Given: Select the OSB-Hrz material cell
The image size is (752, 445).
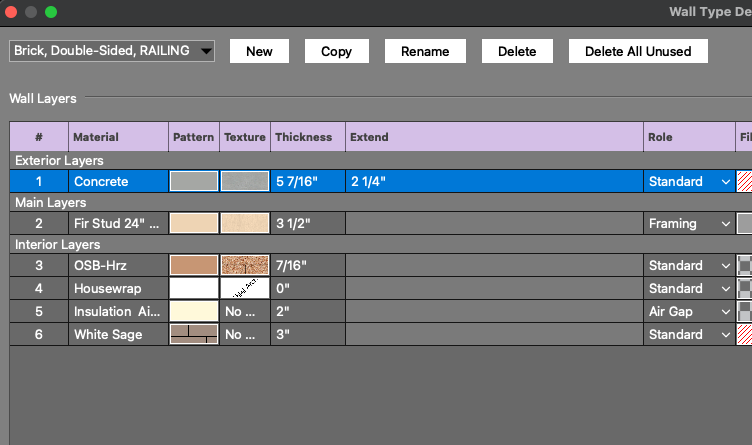Looking at the screenshot, I should coord(118,265).
